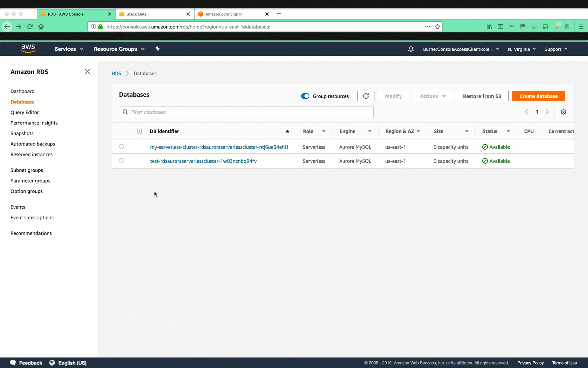Click the Create database button
588x368 pixels.
[539, 96]
